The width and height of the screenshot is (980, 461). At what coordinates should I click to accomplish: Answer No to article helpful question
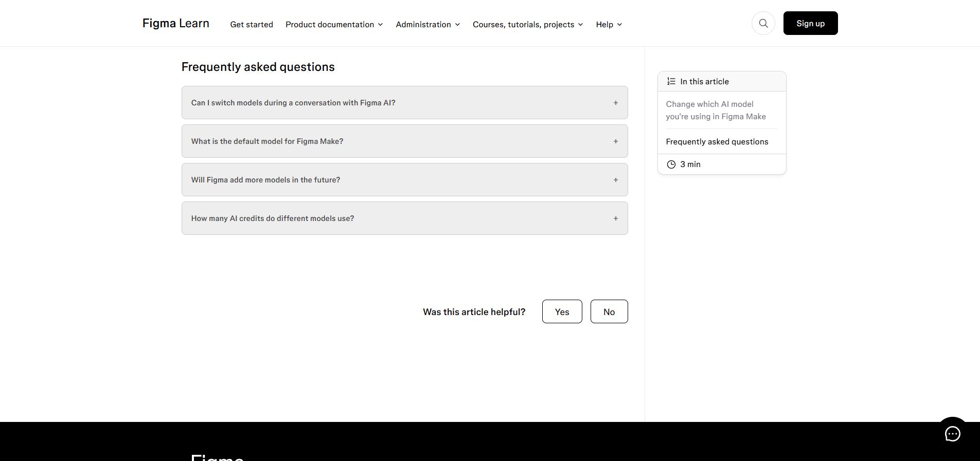pos(609,311)
